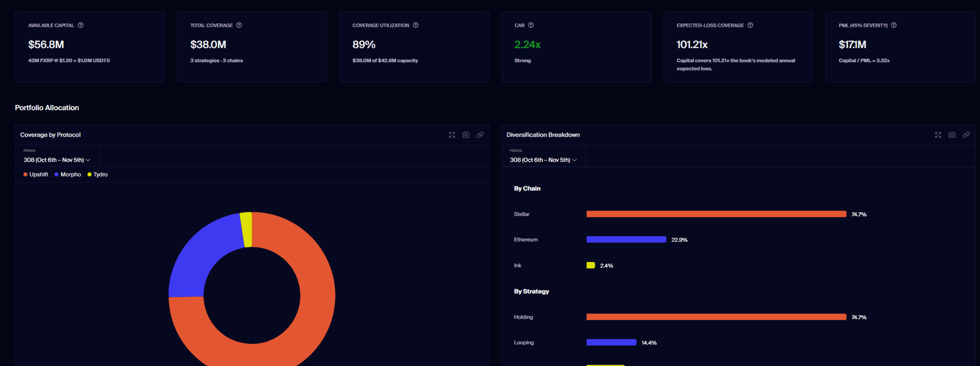Click the CAR help icon
The height and width of the screenshot is (366, 980).
click(531, 25)
